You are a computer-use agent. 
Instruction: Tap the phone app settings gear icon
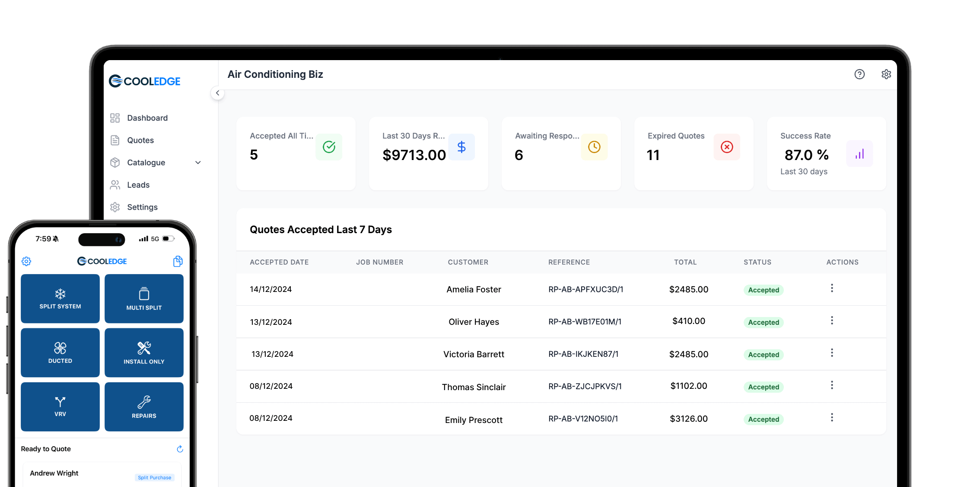26,261
